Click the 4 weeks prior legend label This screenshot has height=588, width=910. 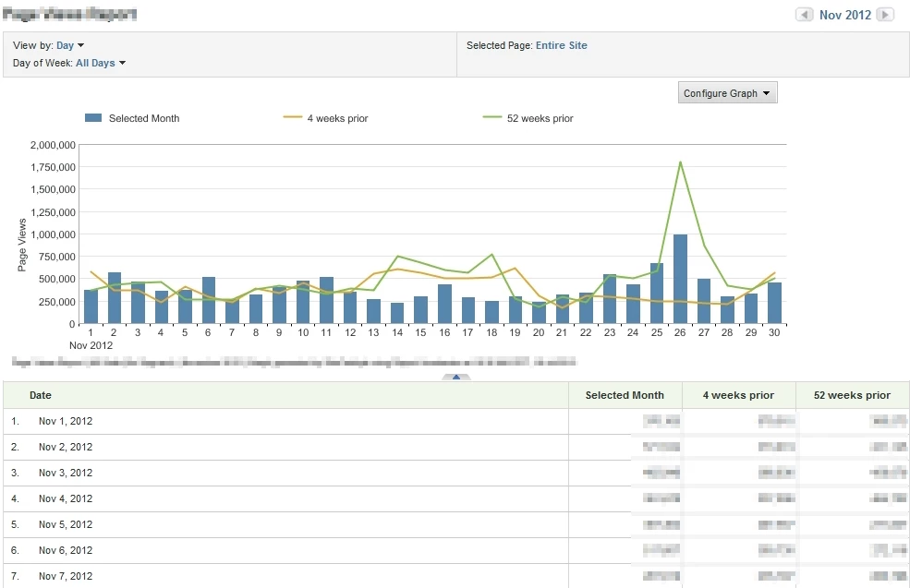tap(337, 118)
